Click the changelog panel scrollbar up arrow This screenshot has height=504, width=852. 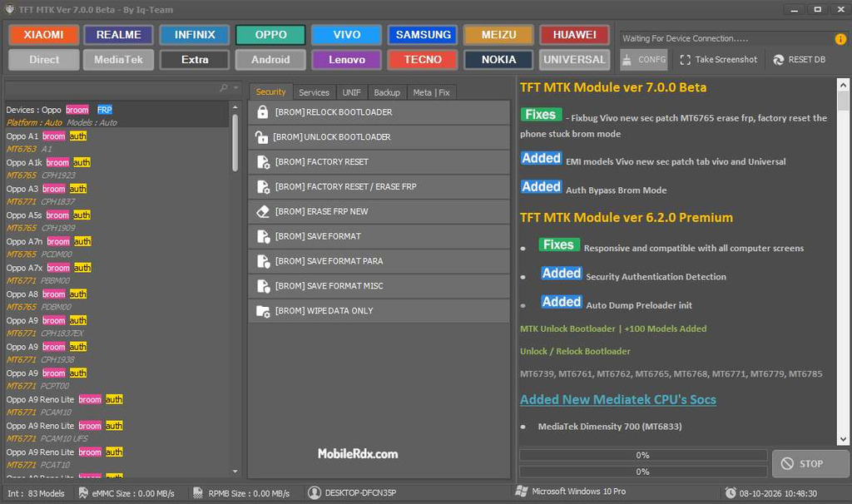(843, 85)
